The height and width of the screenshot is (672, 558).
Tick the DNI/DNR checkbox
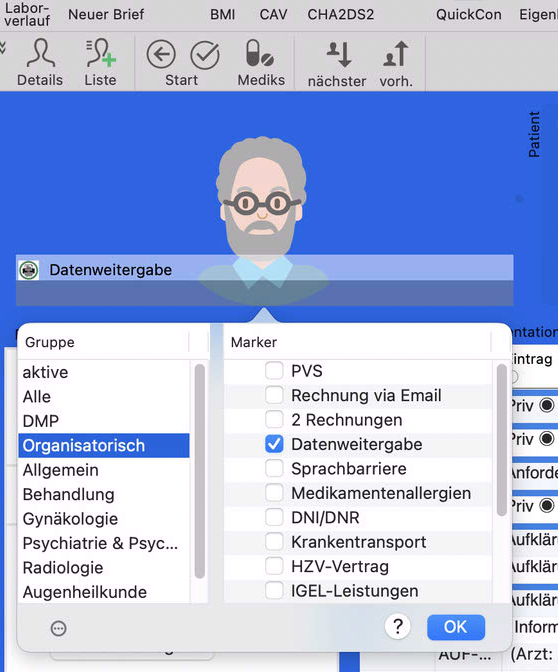[274, 517]
